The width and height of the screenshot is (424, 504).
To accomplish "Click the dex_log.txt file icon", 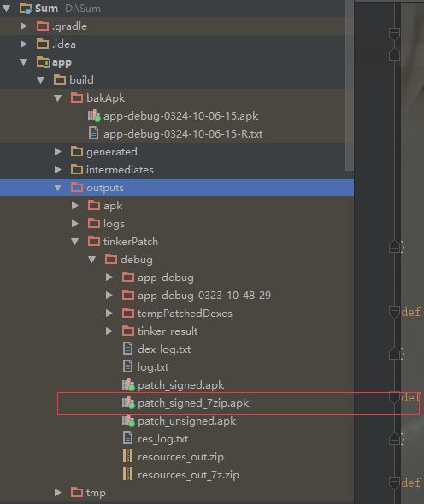I will [x=128, y=349].
